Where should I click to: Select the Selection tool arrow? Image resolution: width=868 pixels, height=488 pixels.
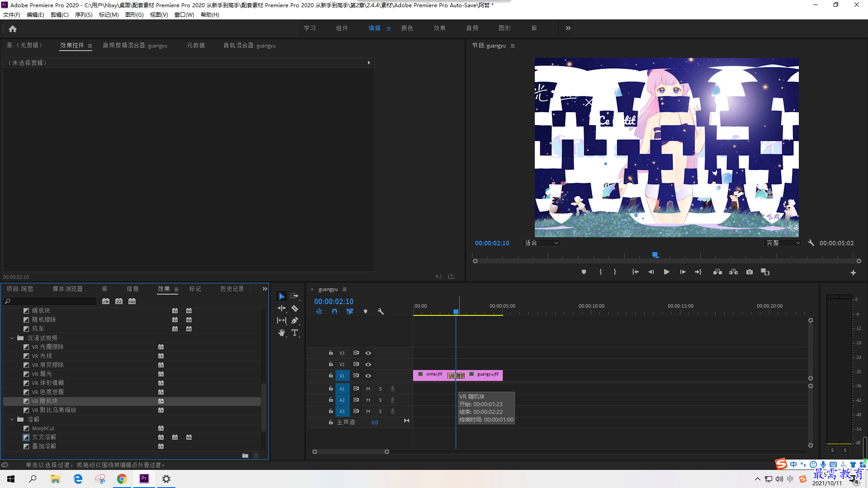pos(282,296)
